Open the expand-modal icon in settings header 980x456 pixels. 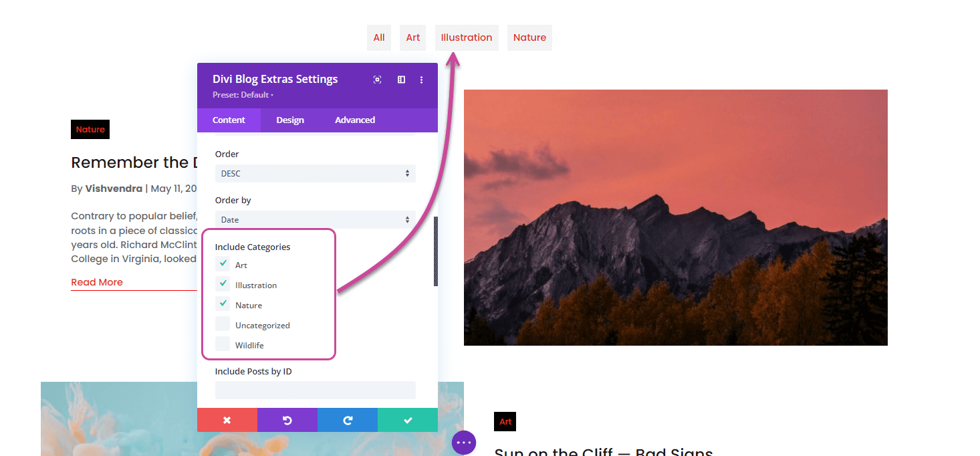point(378,80)
